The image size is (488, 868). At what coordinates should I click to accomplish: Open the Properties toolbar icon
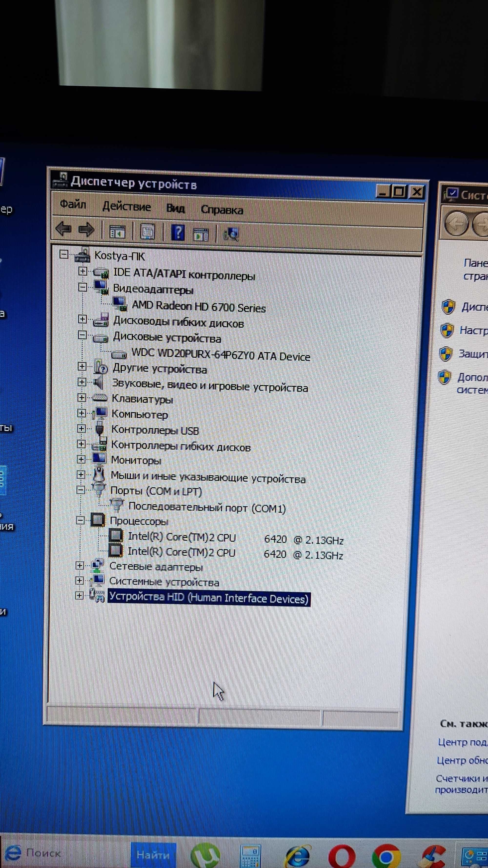(147, 232)
